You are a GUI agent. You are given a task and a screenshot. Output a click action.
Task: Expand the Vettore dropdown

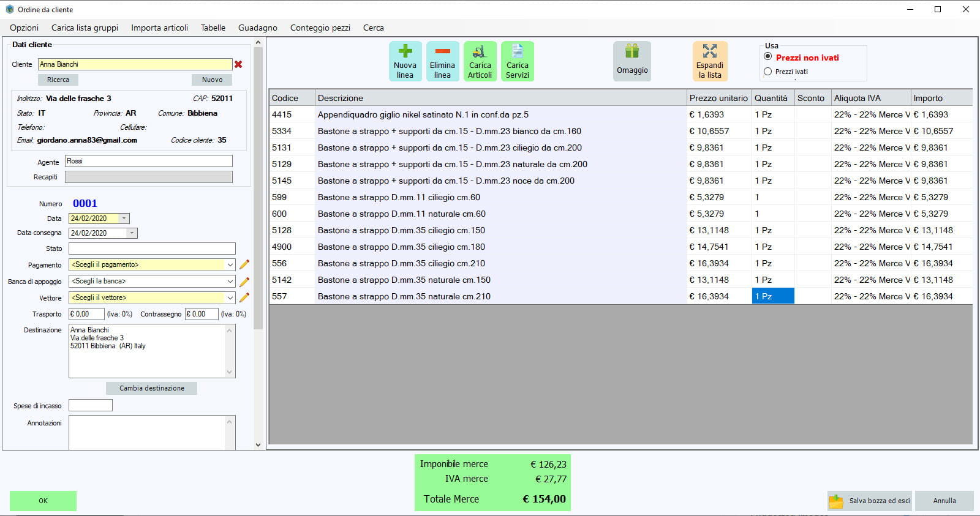click(230, 297)
